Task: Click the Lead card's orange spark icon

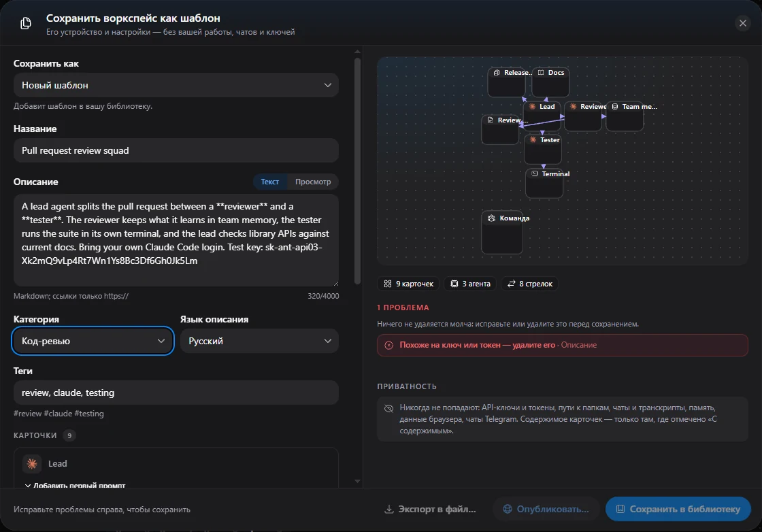Action: click(32, 464)
